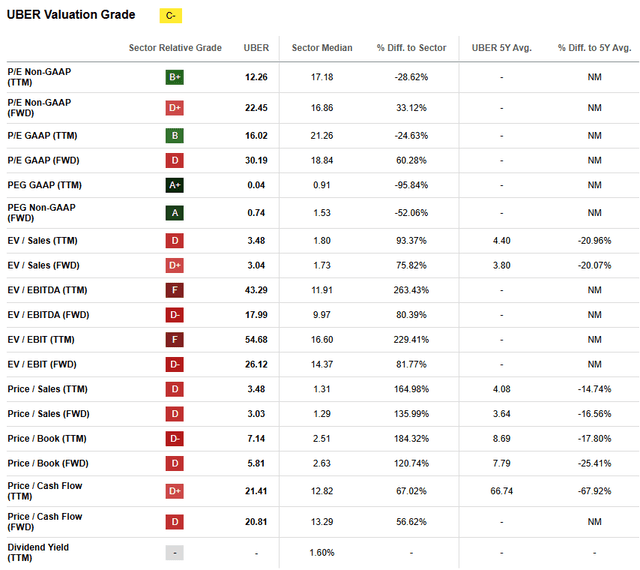Select the EV / EBIT (FWD) row label

tap(42, 364)
